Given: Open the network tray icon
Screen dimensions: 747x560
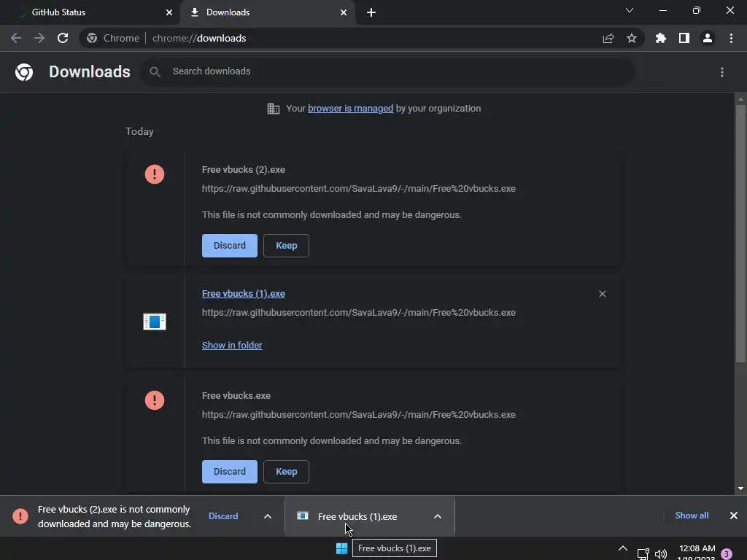Looking at the screenshot, I should pyautogui.click(x=643, y=554).
